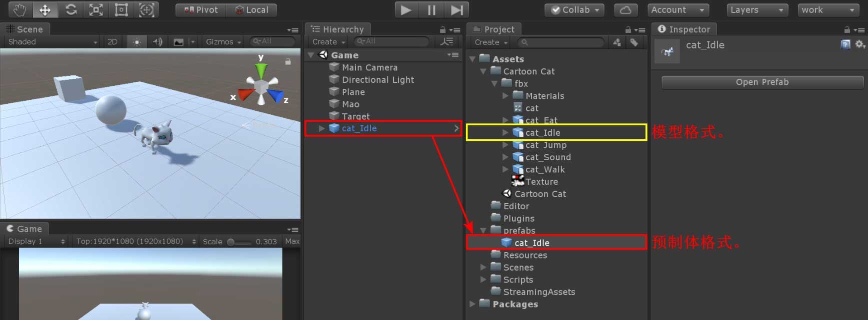Open the Account dropdown
This screenshot has height=320, width=868.
(677, 10)
